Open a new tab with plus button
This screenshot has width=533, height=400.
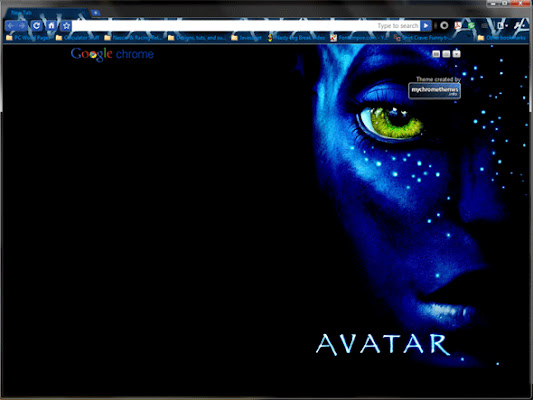coord(96,13)
